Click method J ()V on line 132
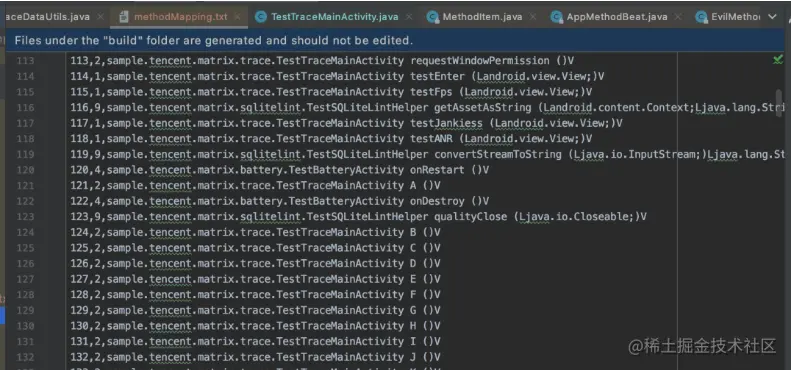Image resolution: width=791 pixels, height=370 pixels. [425, 357]
